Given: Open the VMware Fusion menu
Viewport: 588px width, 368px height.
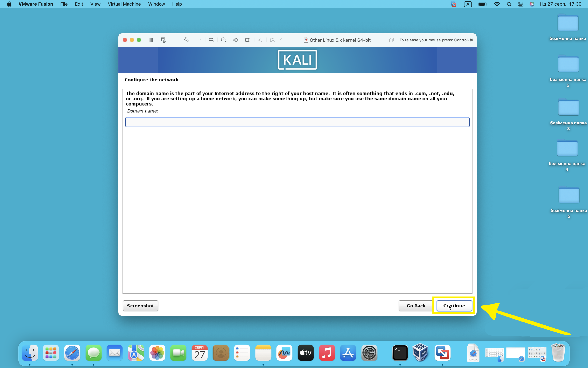Looking at the screenshot, I should [x=36, y=4].
